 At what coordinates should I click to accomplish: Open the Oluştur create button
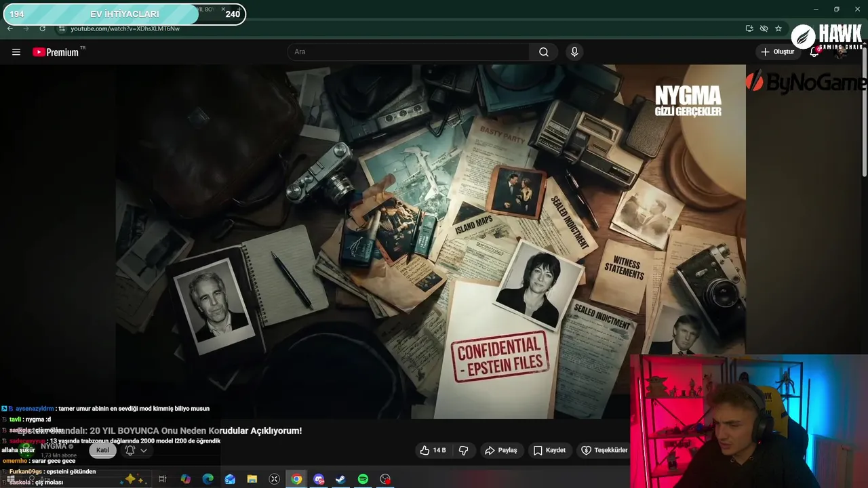(777, 52)
